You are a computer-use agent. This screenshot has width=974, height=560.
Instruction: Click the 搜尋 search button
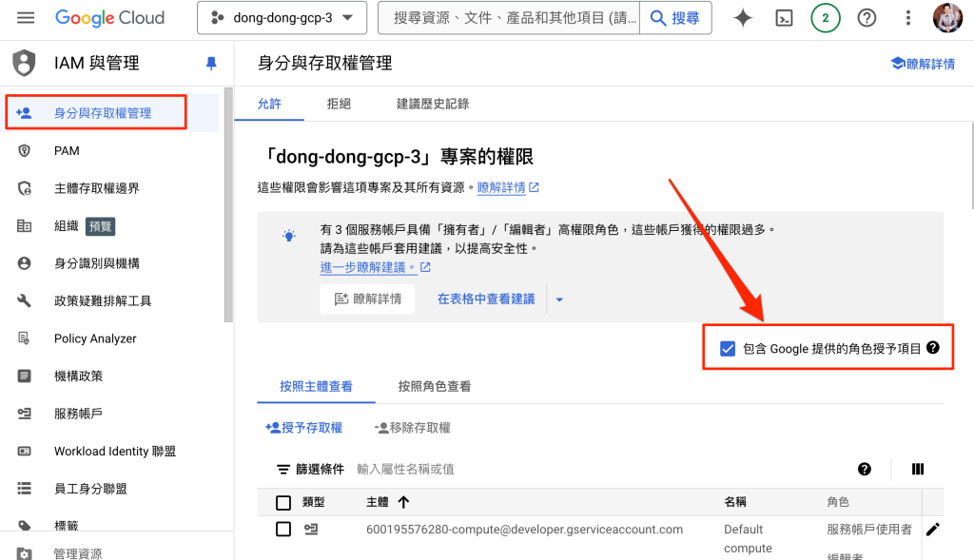click(675, 18)
